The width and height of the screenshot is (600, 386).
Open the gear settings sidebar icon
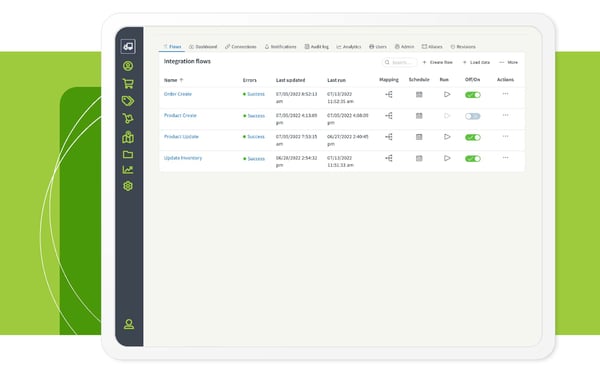[x=128, y=186]
